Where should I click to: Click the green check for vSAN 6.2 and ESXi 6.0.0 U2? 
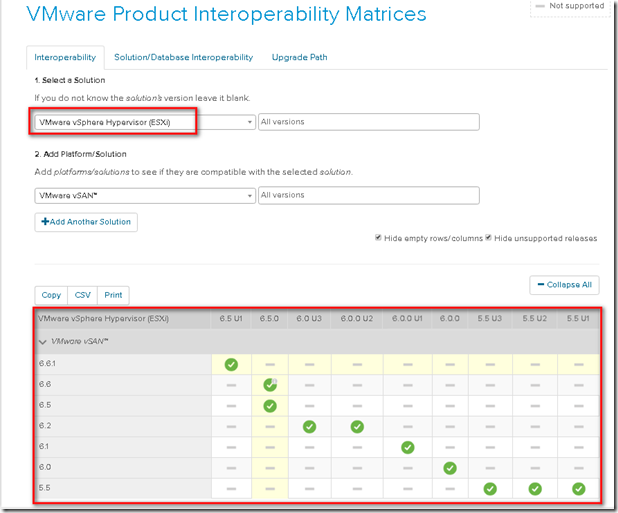(x=357, y=427)
